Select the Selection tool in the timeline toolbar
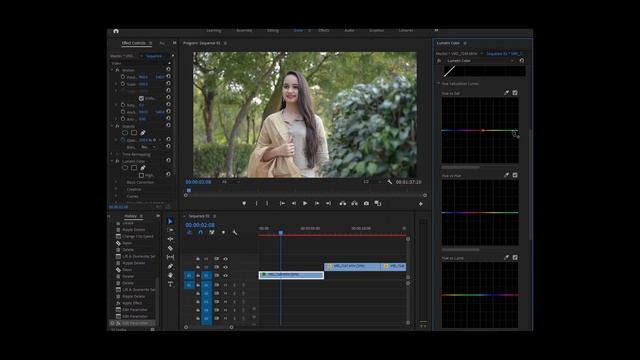The image size is (640, 360). click(170, 221)
